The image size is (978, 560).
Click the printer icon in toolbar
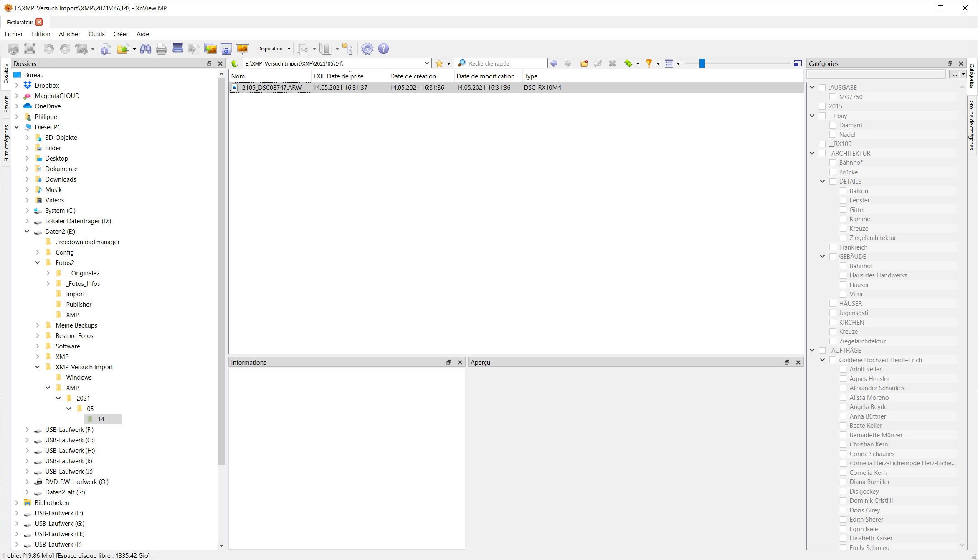pyautogui.click(x=161, y=49)
